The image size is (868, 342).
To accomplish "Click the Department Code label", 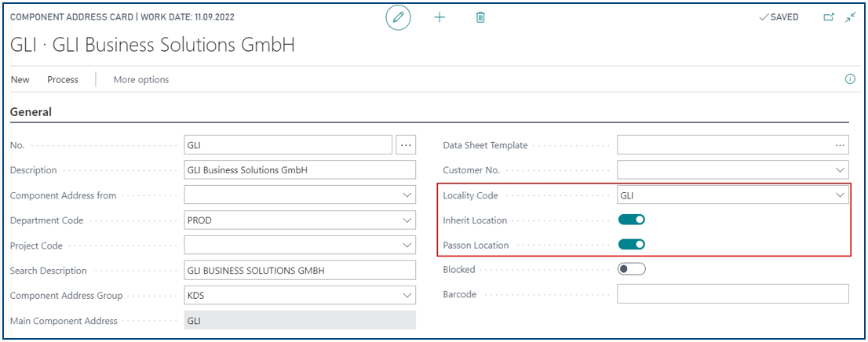I will coord(46,220).
